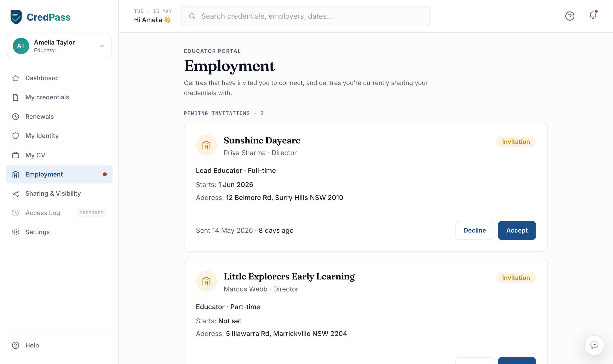
Task: Click the Sunshine Daycare centre icon
Action: point(206,145)
